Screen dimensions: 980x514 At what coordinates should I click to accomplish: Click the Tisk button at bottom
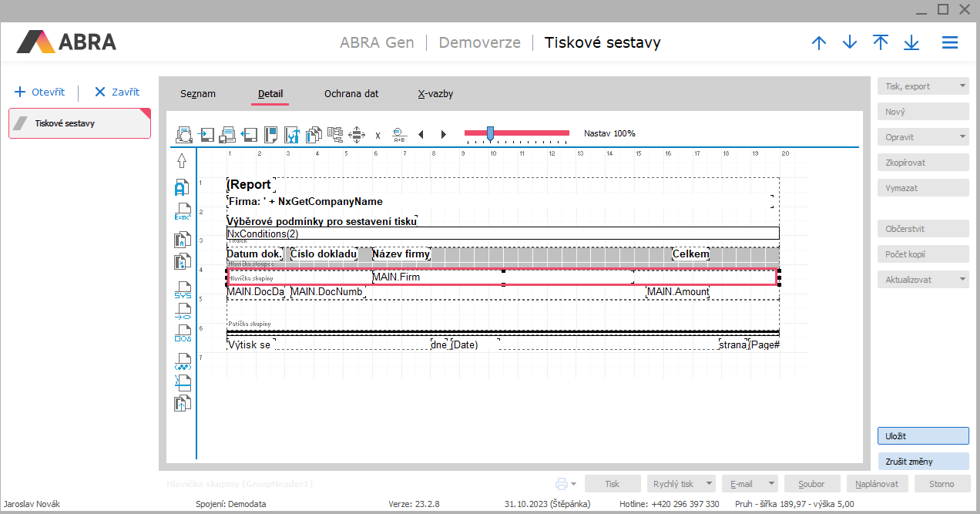pyautogui.click(x=612, y=484)
